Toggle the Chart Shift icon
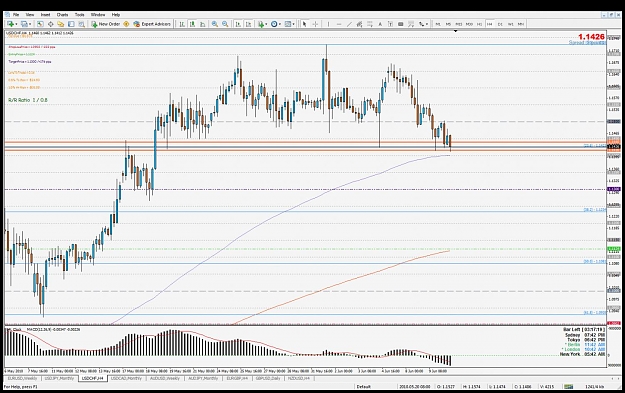The width and height of the screenshot is (625, 393). pos(248,24)
